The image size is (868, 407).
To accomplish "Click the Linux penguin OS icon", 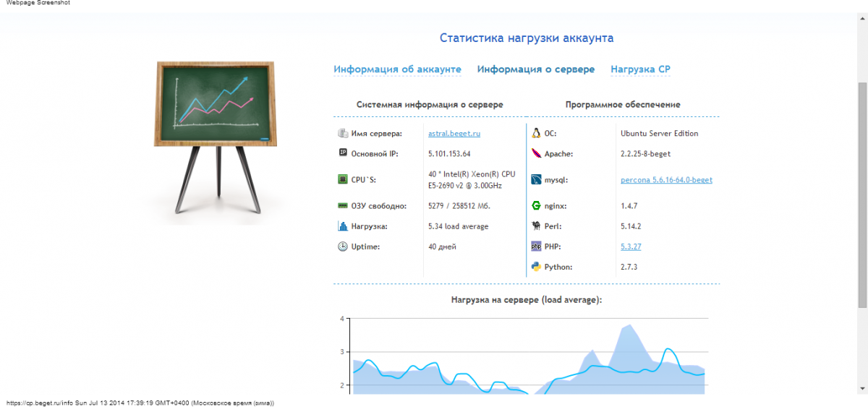I will pos(536,133).
